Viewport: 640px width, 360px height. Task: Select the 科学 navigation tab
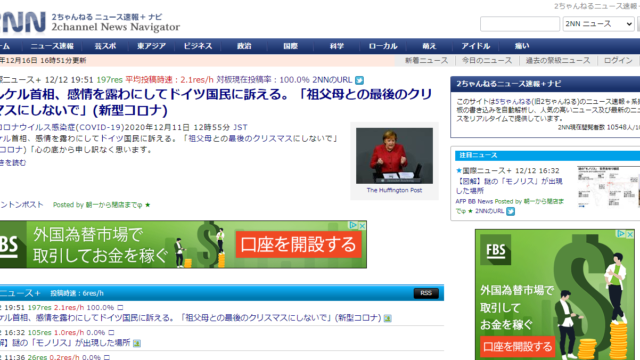point(337,46)
